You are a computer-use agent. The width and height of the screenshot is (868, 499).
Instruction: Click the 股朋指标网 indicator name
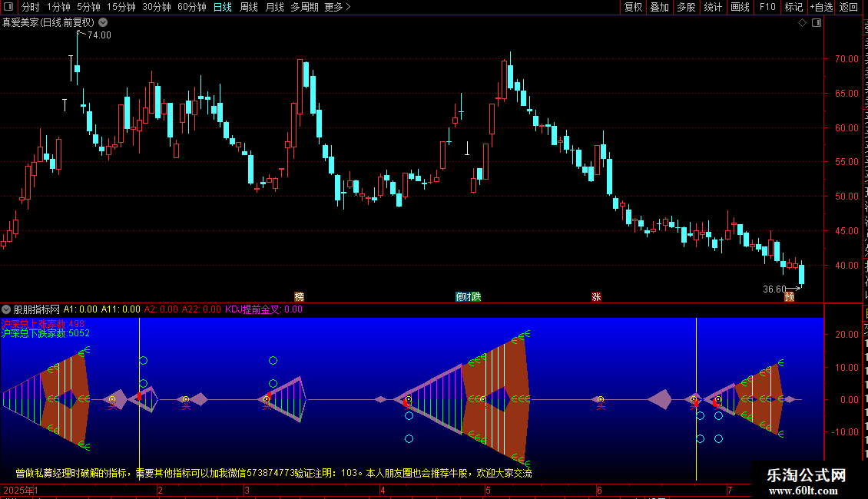tap(37, 309)
